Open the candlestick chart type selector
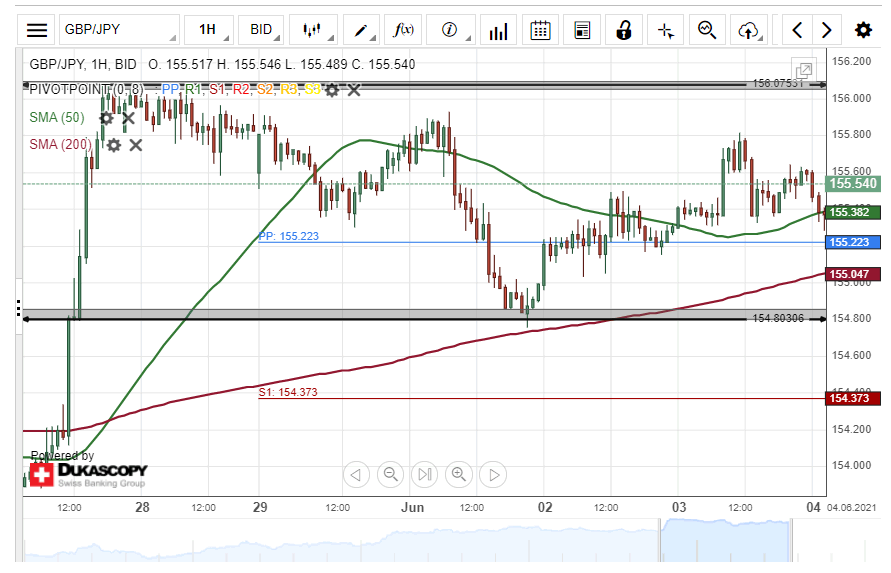 pos(314,30)
